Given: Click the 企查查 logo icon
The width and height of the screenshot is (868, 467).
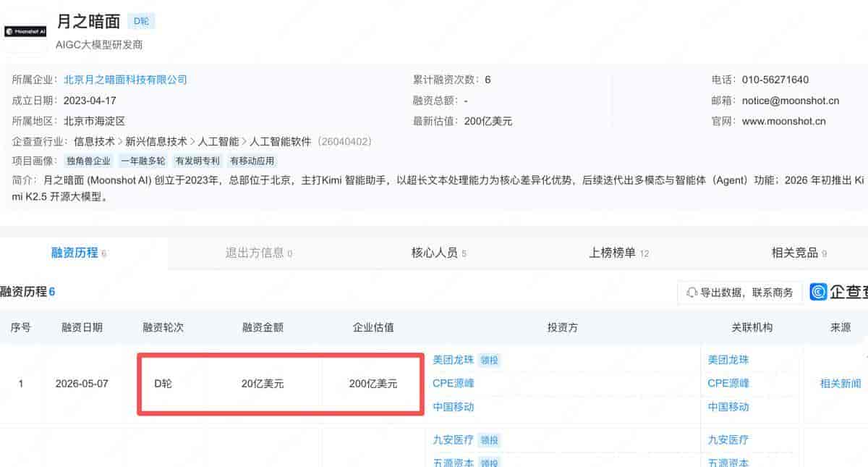Looking at the screenshot, I should (818, 293).
